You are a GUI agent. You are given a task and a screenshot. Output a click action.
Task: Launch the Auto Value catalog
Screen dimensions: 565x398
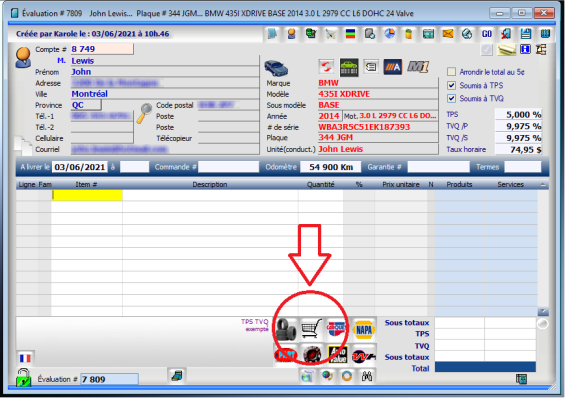point(338,355)
